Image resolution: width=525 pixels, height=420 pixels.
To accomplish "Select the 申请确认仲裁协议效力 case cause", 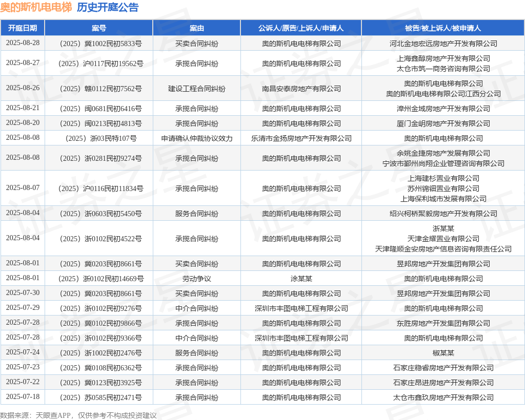I will tap(196, 138).
